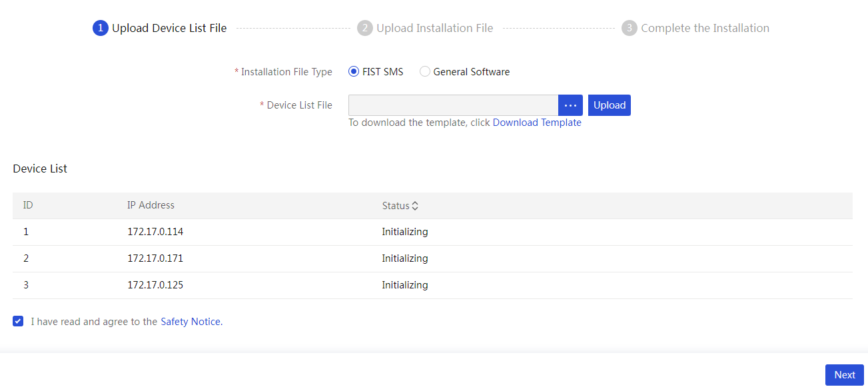Click step 3 circle icon in wizard
This screenshot has height=391, width=868.
click(630, 28)
